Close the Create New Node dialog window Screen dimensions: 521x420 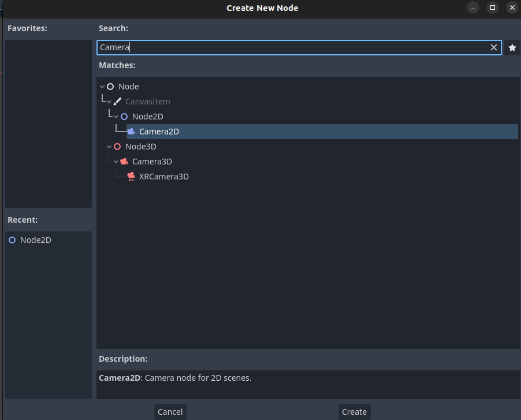pos(512,7)
